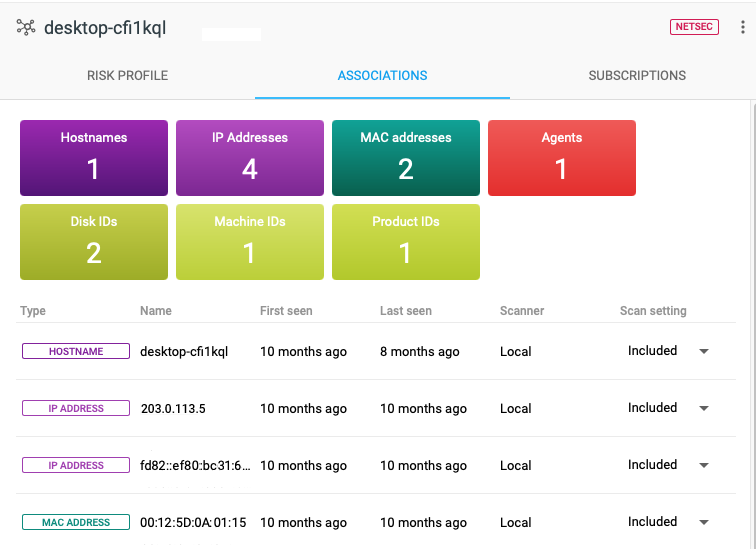Open scan setting dropdown for 203.0.113.5

click(x=703, y=408)
